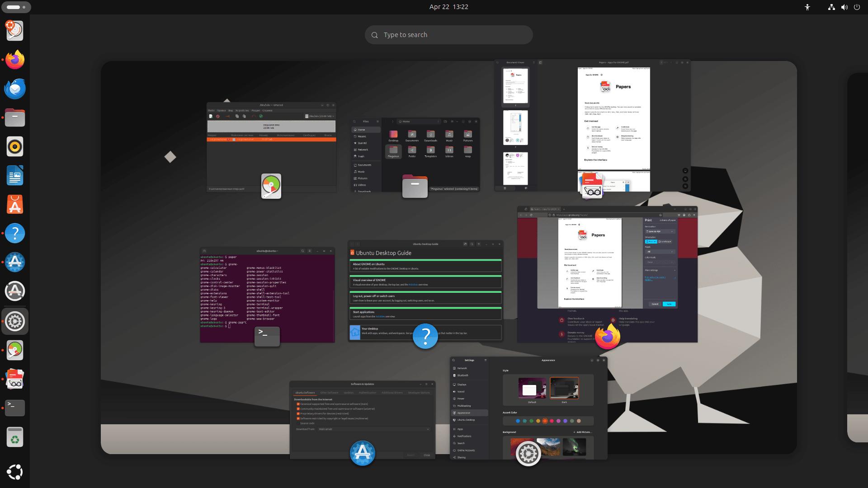Click volume icon in top bar
The width and height of the screenshot is (868, 488).
pyautogui.click(x=844, y=7)
